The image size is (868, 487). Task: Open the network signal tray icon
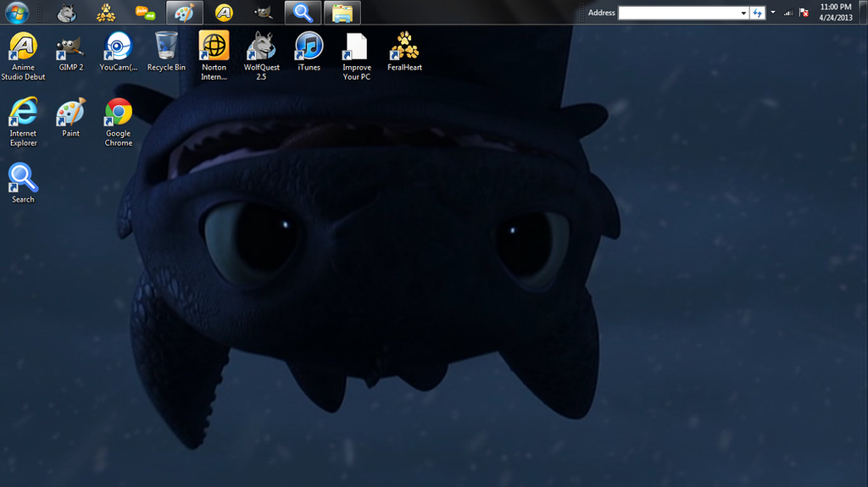click(787, 12)
